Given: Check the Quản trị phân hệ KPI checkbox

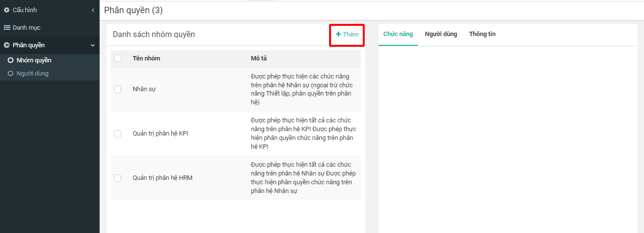Looking at the screenshot, I should [118, 134].
